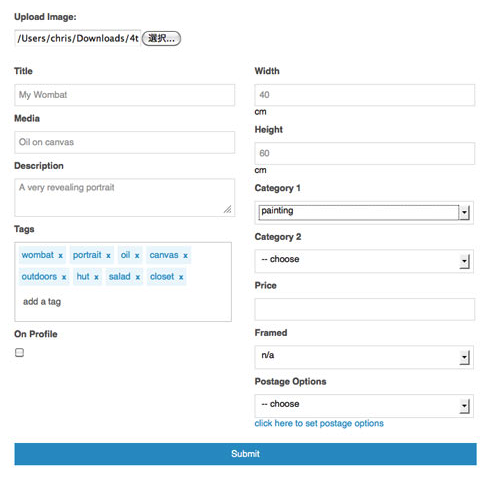The image size is (483, 477).
Task: Click the file chooser button beside upload path
Action: click(x=161, y=38)
